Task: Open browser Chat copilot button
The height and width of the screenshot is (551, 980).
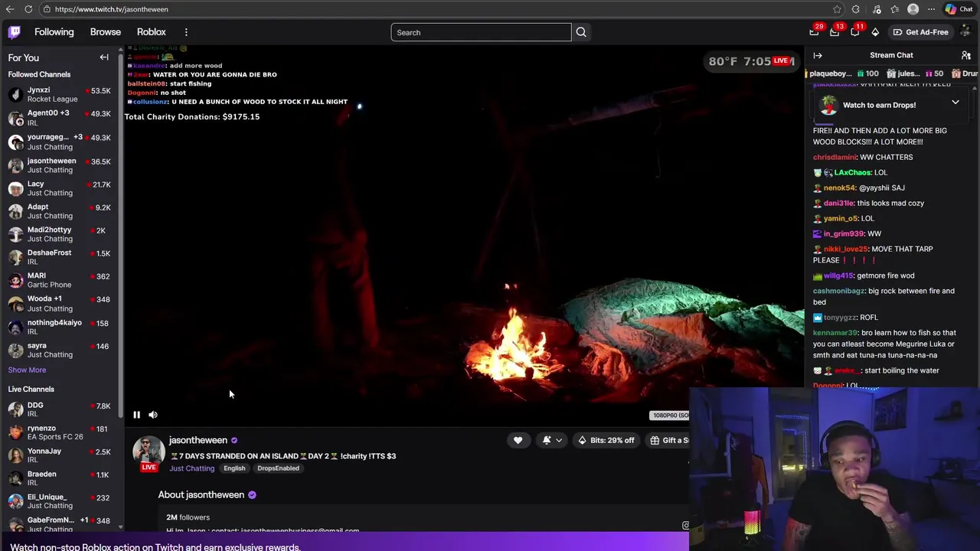Action: (x=959, y=9)
